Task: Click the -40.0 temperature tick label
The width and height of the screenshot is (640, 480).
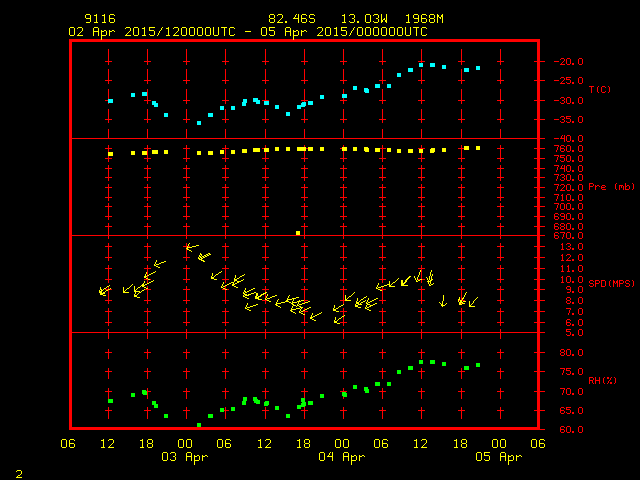Action: pos(568,139)
